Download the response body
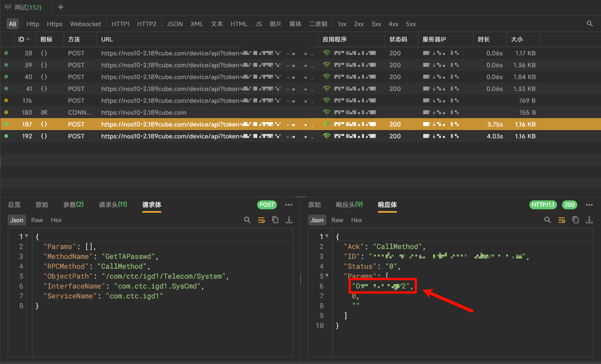 [590, 220]
